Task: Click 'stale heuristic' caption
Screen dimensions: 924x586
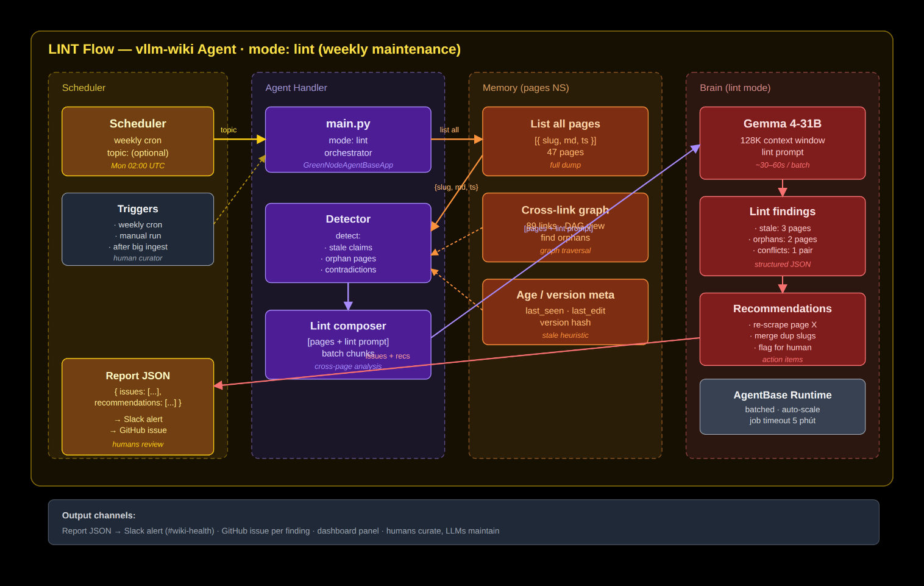Action: coord(565,335)
